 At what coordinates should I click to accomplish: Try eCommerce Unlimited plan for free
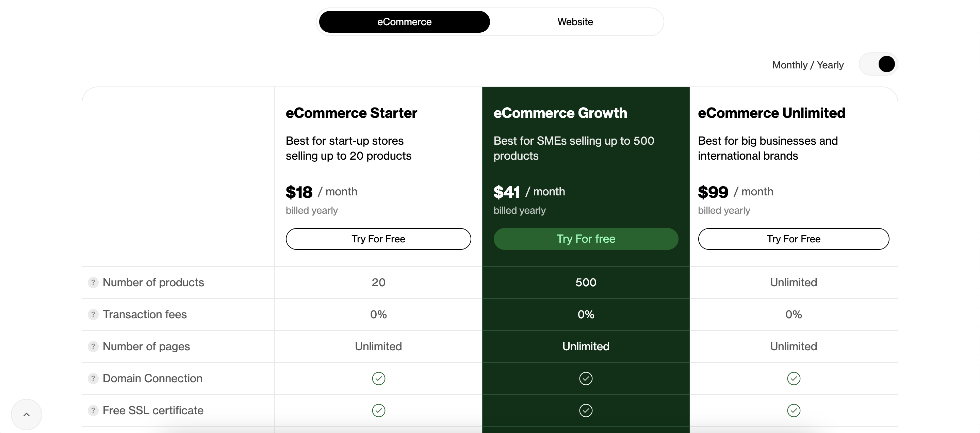coord(794,239)
